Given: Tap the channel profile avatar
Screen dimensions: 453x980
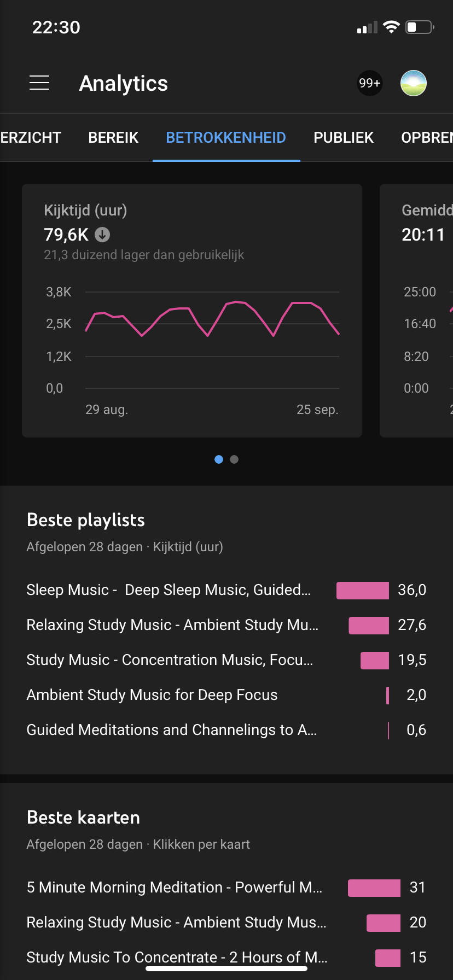Looking at the screenshot, I should tap(414, 83).
